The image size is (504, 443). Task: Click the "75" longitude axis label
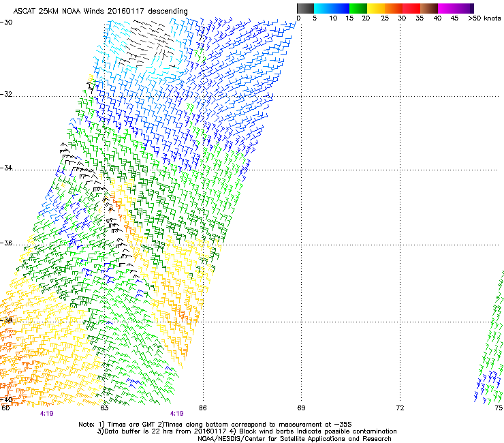coord(499,408)
